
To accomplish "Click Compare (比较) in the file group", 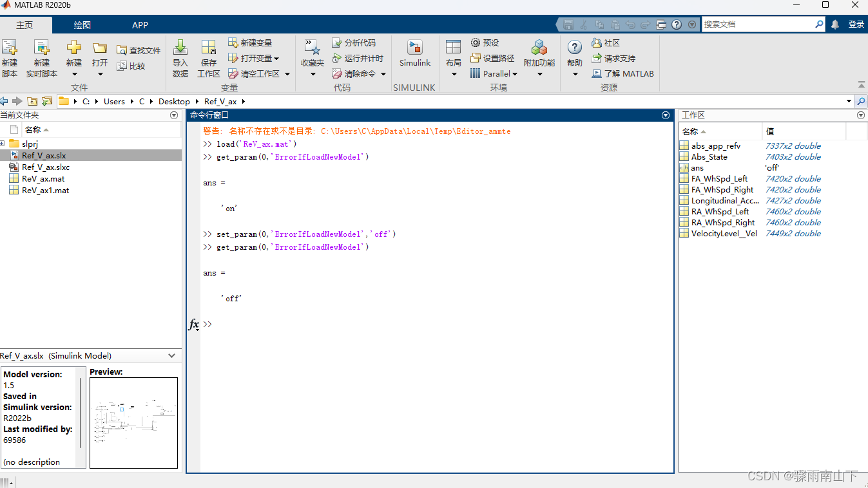I will click(131, 66).
